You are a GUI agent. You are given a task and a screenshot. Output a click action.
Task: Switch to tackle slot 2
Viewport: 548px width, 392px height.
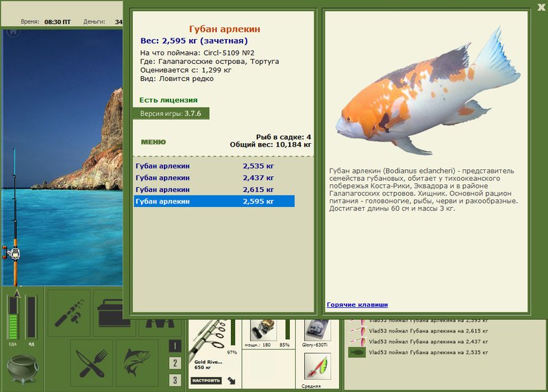pyautogui.click(x=175, y=363)
